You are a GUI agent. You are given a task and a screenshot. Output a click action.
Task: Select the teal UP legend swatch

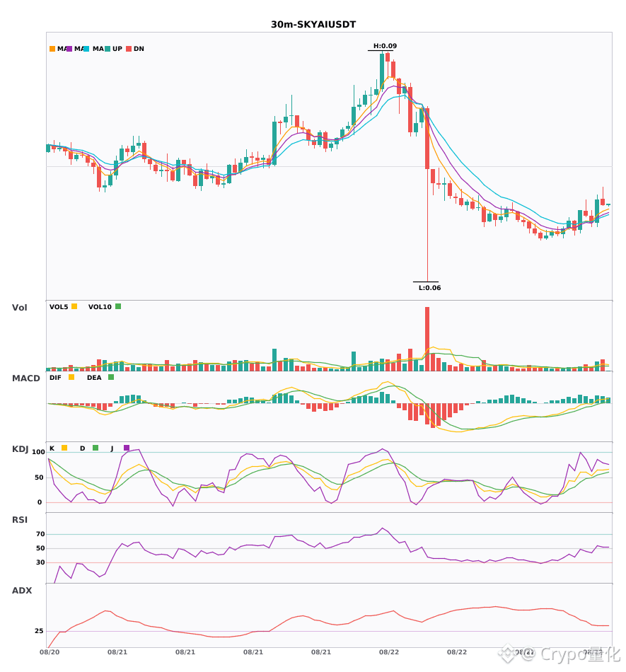(x=108, y=49)
